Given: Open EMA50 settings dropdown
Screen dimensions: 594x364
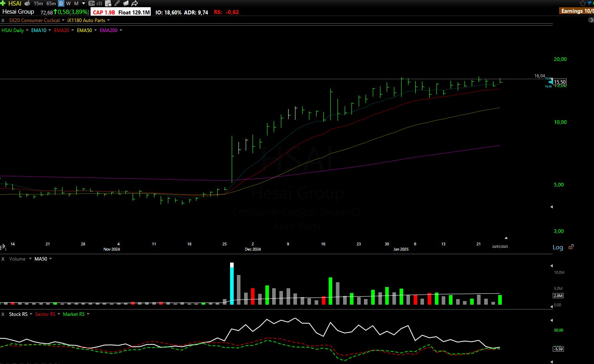Looking at the screenshot, I should click(95, 30).
